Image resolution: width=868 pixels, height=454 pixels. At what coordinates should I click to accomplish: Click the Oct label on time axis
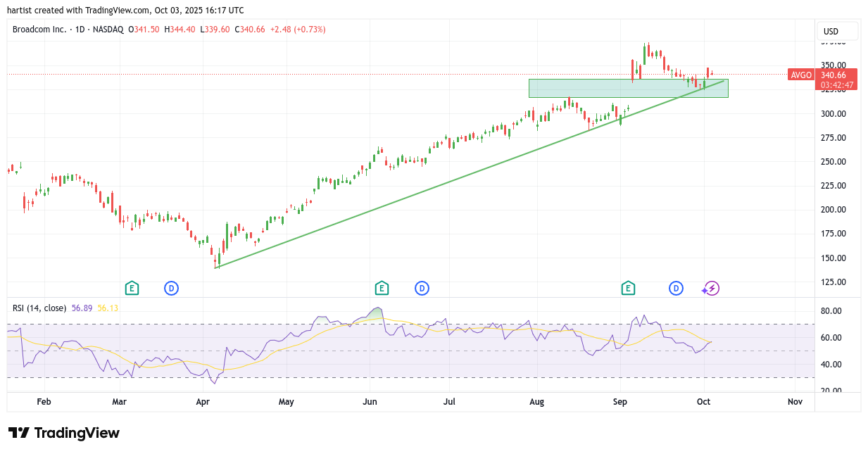click(x=703, y=401)
